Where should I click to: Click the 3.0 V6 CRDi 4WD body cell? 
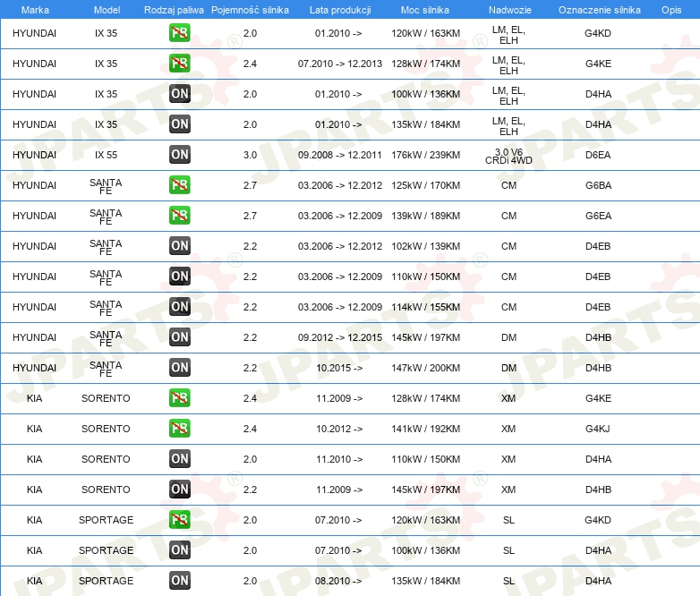(x=508, y=157)
